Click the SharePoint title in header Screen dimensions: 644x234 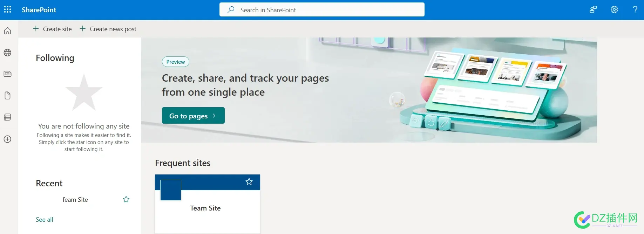point(39,10)
